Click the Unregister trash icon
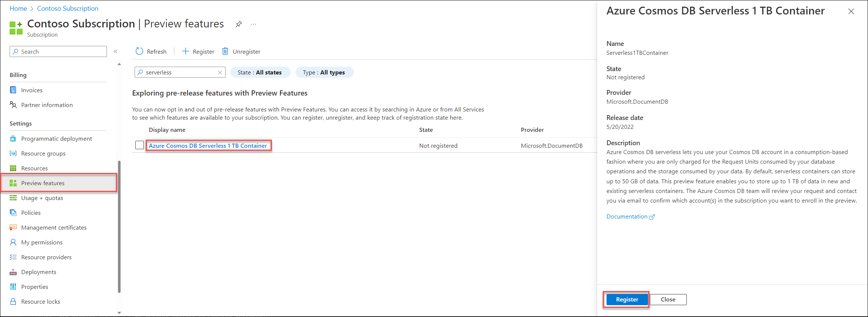868x317 pixels. point(225,51)
